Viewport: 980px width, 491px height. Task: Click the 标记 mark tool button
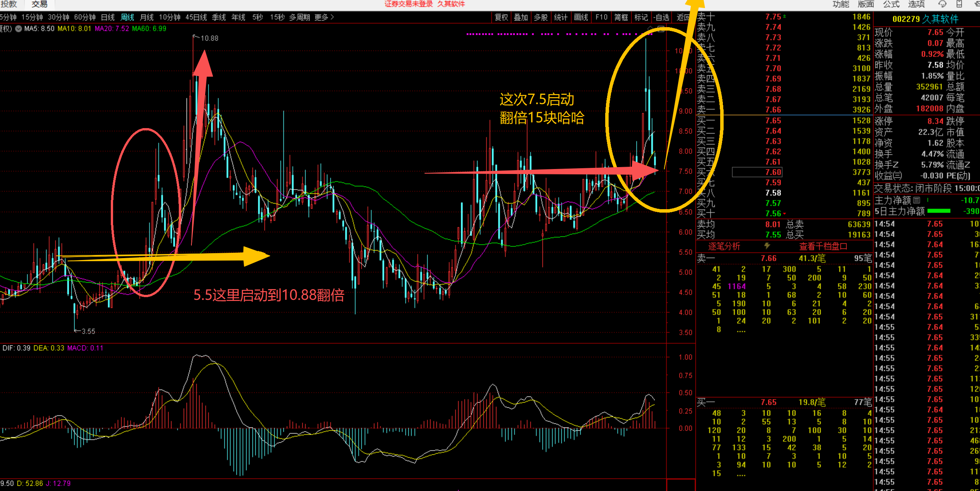coord(641,17)
